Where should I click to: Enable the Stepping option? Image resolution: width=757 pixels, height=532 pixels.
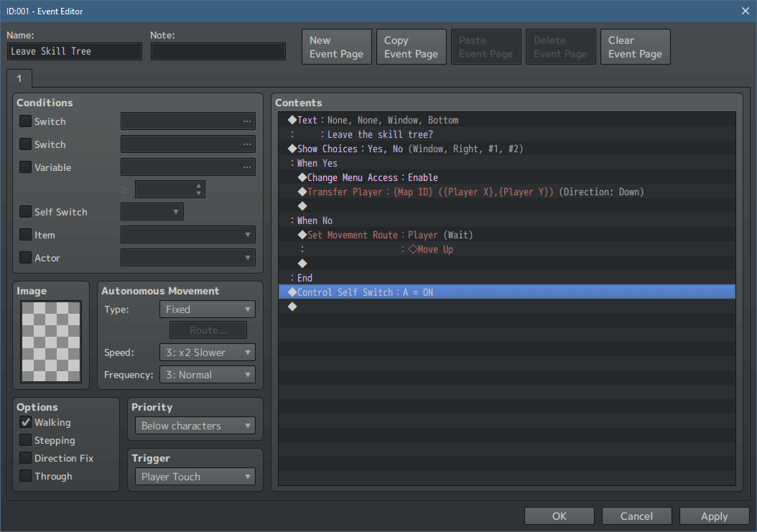[x=27, y=440]
